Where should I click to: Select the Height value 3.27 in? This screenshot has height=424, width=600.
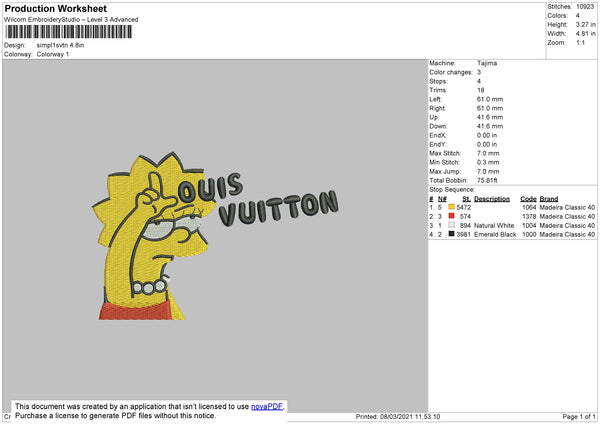pyautogui.click(x=585, y=24)
